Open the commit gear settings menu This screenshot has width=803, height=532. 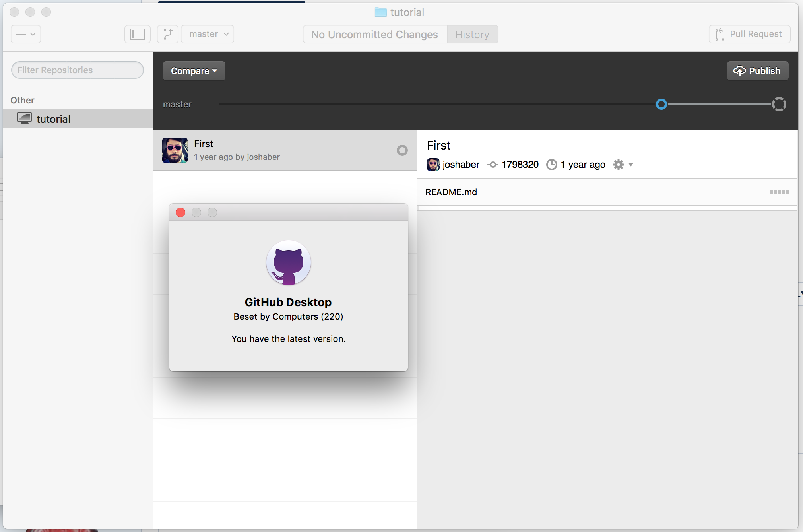[x=623, y=165]
